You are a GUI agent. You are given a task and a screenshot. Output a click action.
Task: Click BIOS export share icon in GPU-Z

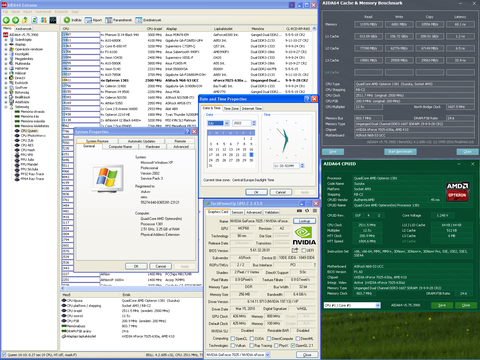pos(295,250)
